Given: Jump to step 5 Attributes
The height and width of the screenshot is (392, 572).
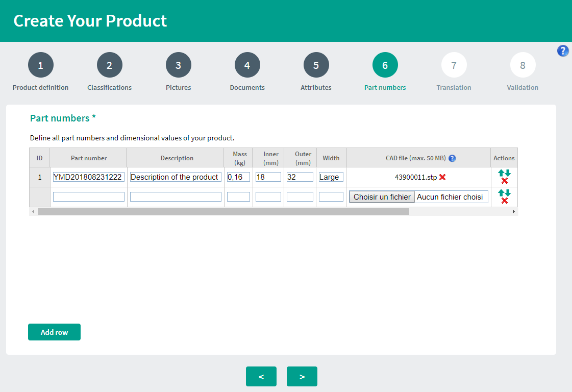Looking at the screenshot, I should coord(316,65).
